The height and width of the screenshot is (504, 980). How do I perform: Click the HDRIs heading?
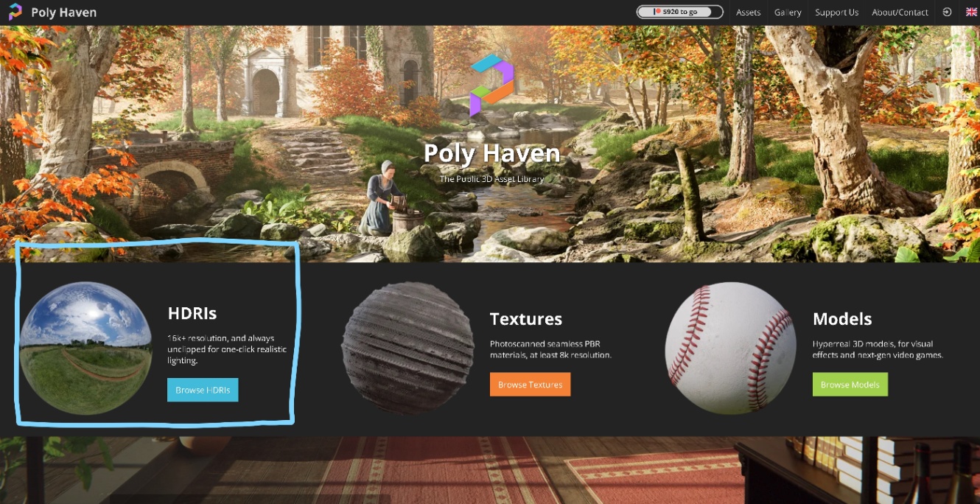(x=192, y=313)
